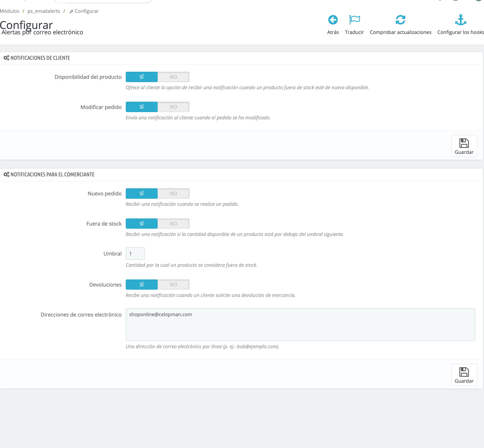Click the Atrás back arrow icon
The width and height of the screenshot is (484, 448).
[x=333, y=20]
